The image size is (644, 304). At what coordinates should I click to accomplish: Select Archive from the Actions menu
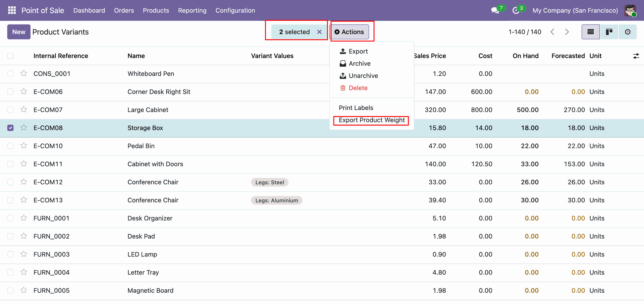coord(359,63)
